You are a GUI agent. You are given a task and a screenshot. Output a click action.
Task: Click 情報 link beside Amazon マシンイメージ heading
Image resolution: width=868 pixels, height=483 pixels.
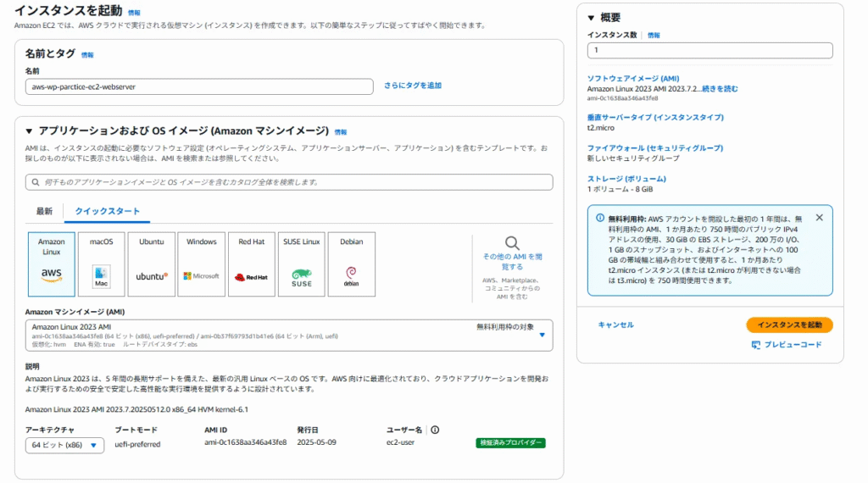pyautogui.click(x=341, y=132)
